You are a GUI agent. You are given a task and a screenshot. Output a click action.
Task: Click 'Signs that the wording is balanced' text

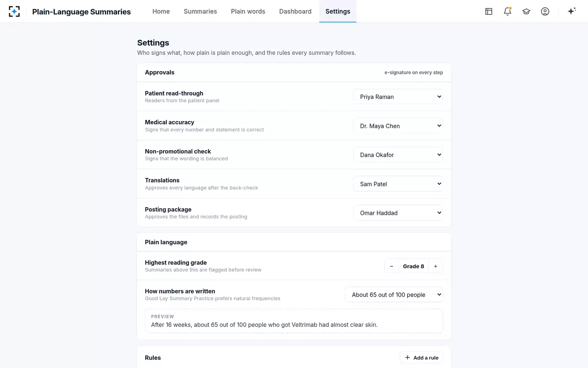(x=186, y=159)
